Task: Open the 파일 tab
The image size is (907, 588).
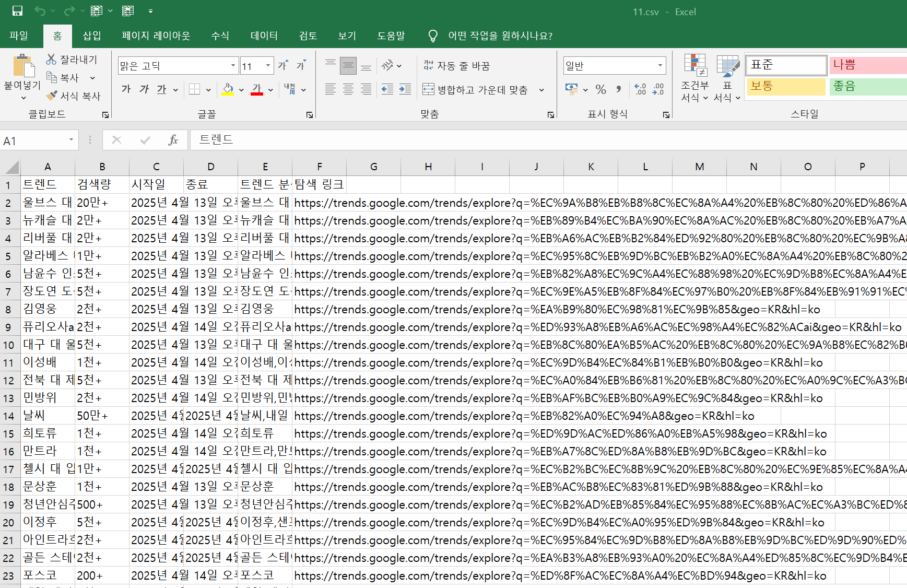Action: point(19,36)
